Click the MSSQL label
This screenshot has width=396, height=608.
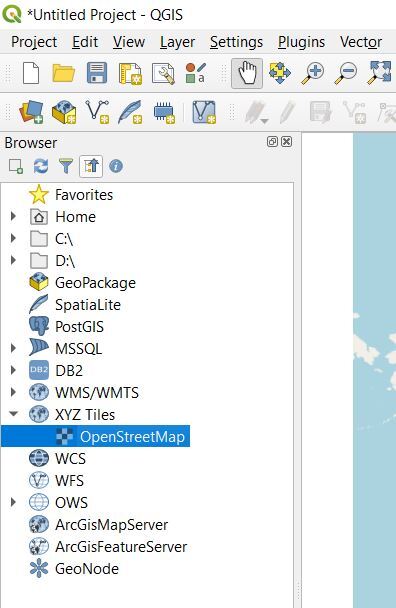[x=79, y=349]
